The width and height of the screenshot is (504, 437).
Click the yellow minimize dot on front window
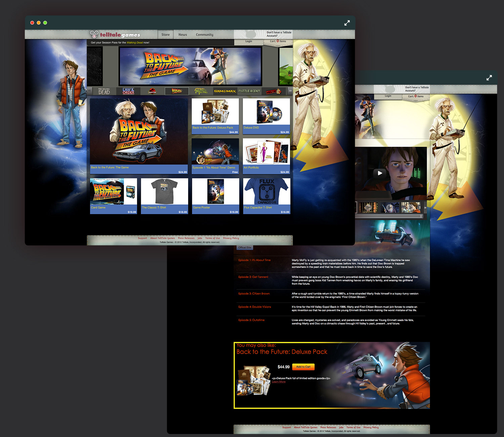(39, 23)
